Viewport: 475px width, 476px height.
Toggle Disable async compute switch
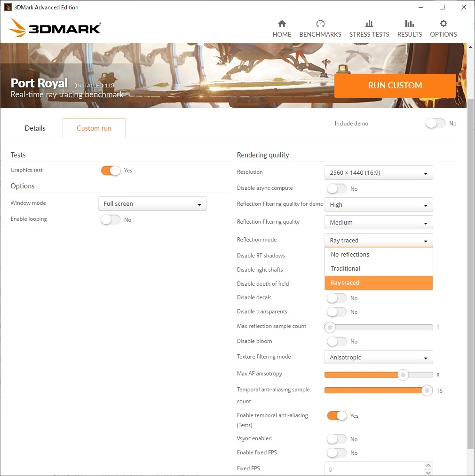[x=336, y=188]
